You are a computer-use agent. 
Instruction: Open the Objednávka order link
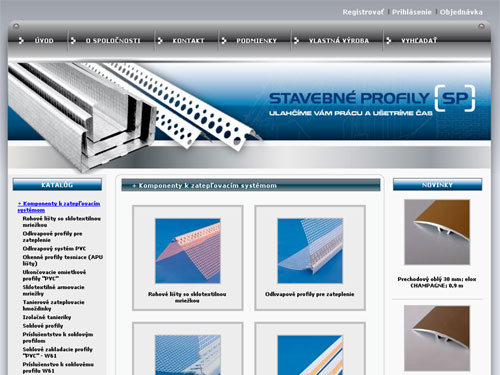pyautogui.click(x=461, y=12)
